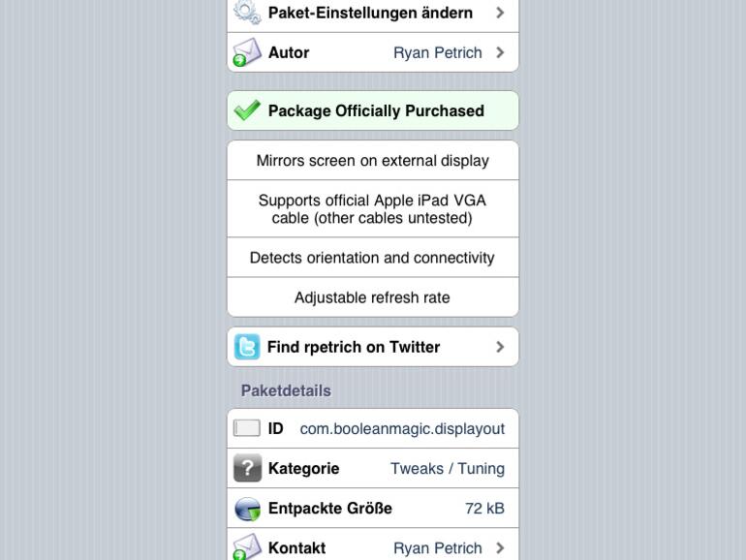
Task: Tap the Adjustable refresh rate row
Action: click(373, 297)
